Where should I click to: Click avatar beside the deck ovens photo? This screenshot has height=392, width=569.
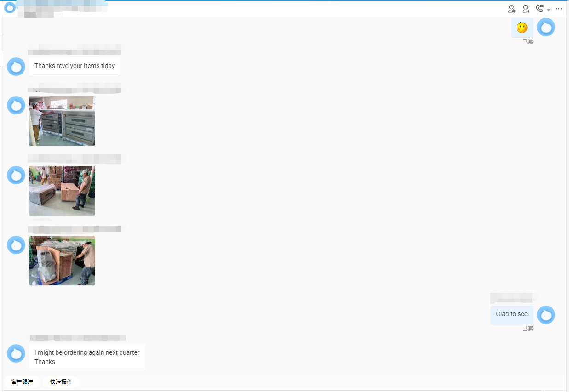16,105
